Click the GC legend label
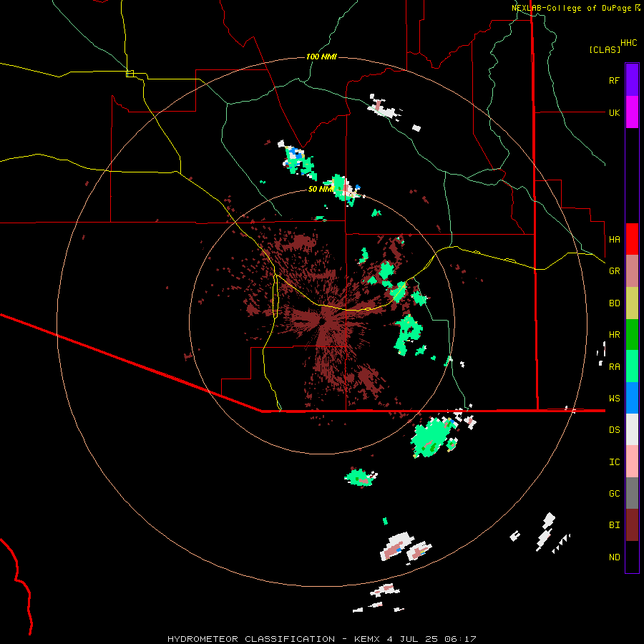 pyautogui.click(x=614, y=494)
